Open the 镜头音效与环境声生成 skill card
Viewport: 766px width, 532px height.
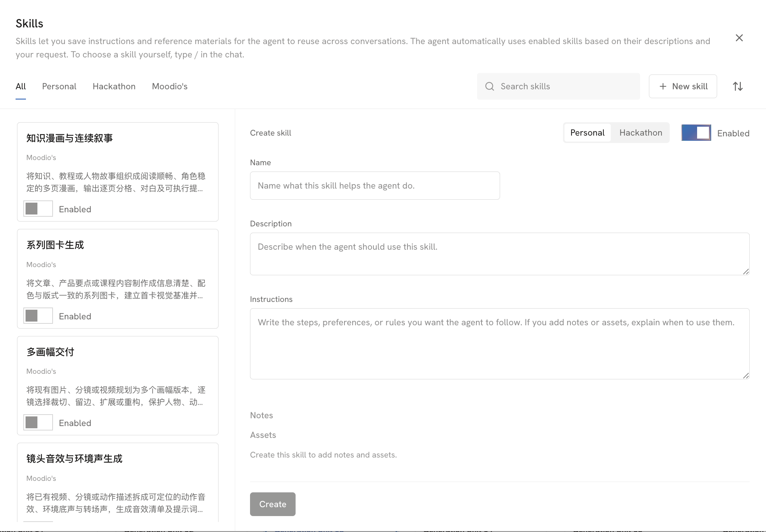[x=118, y=482]
